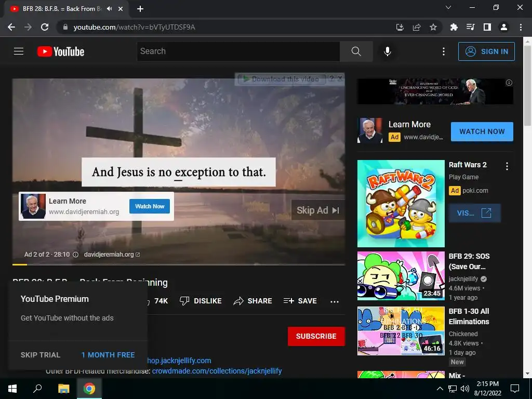Click the install/download icon in address bar

coord(400,27)
